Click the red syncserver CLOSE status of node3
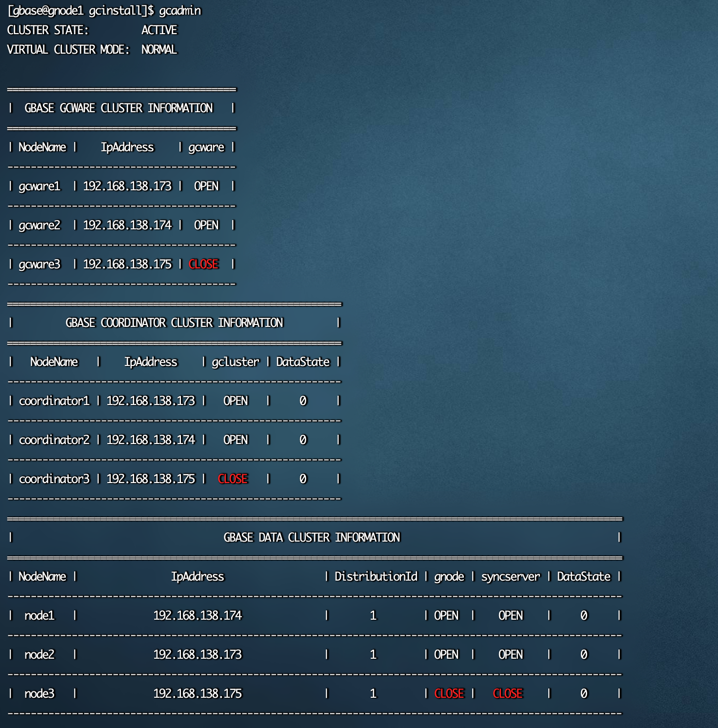Image resolution: width=718 pixels, height=728 pixels. pos(508,694)
